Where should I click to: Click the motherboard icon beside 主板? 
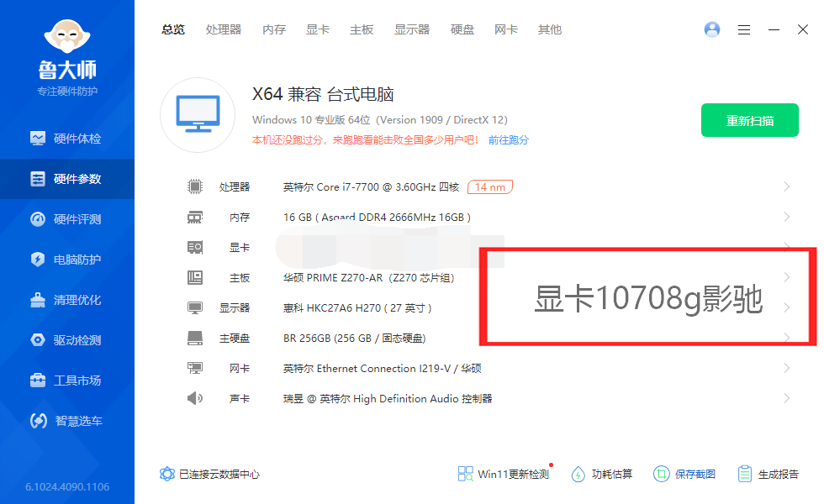pyautogui.click(x=195, y=278)
